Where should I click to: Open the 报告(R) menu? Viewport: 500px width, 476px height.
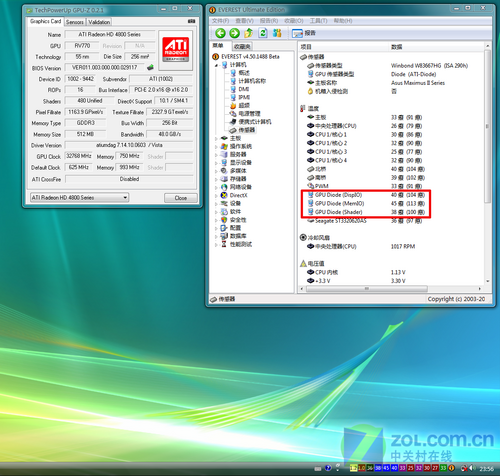[269, 21]
